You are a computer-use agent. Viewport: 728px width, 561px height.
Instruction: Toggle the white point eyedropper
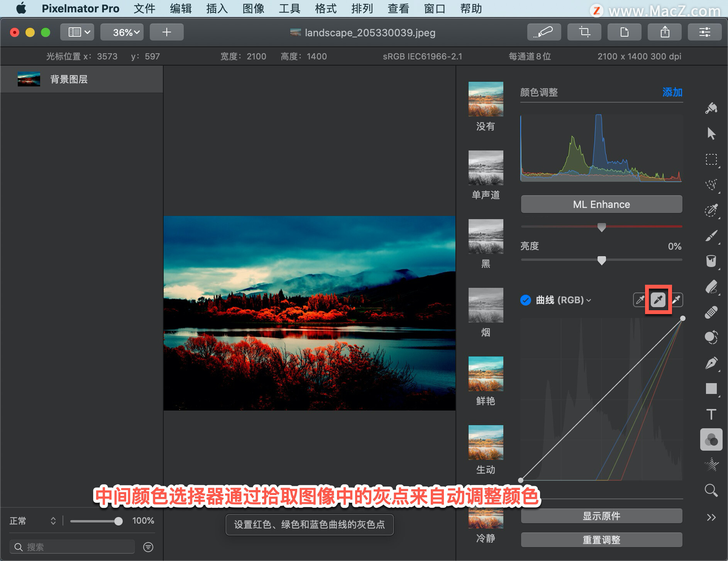tap(676, 300)
